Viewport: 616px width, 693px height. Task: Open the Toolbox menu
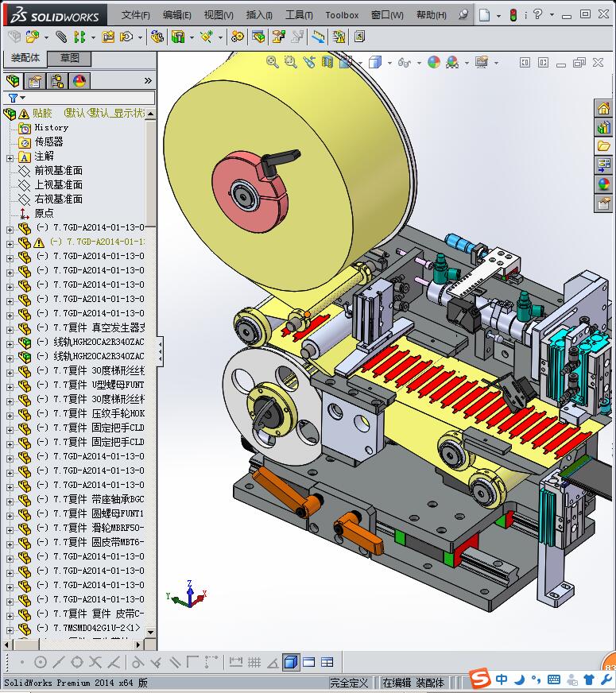click(x=342, y=15)
